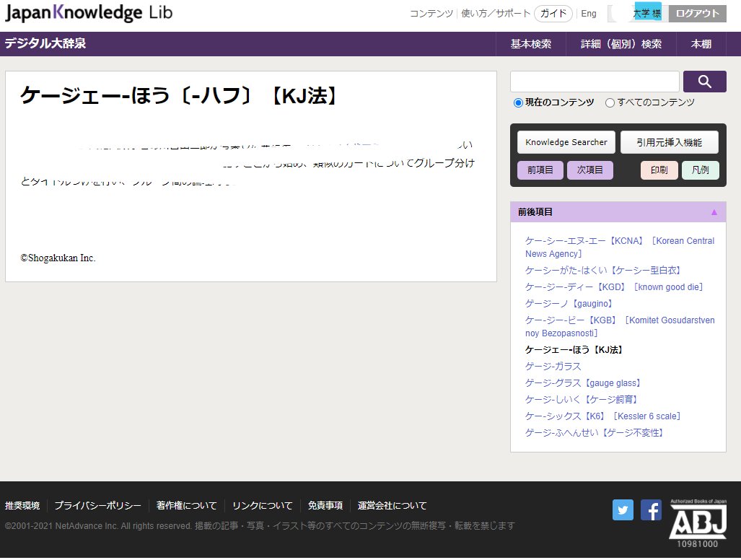The height and width of the screenshot is (560, 741).
Task: Click the Knowledge Searcher button
Action: coord(566,142)
